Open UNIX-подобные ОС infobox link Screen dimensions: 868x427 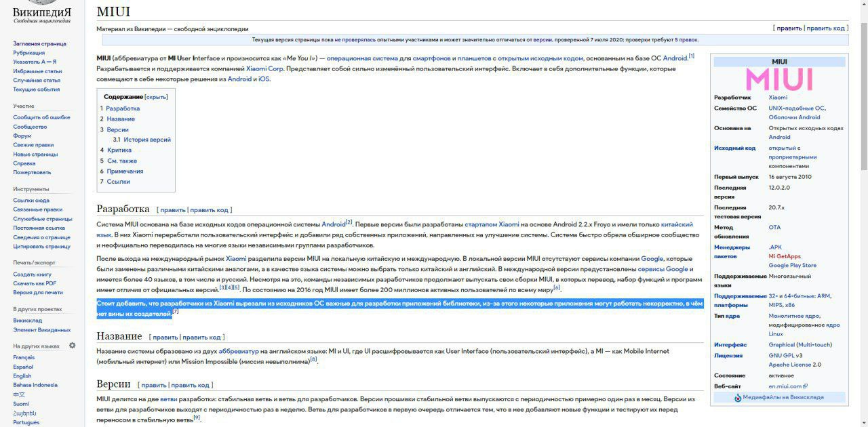(x=797, y=108)
